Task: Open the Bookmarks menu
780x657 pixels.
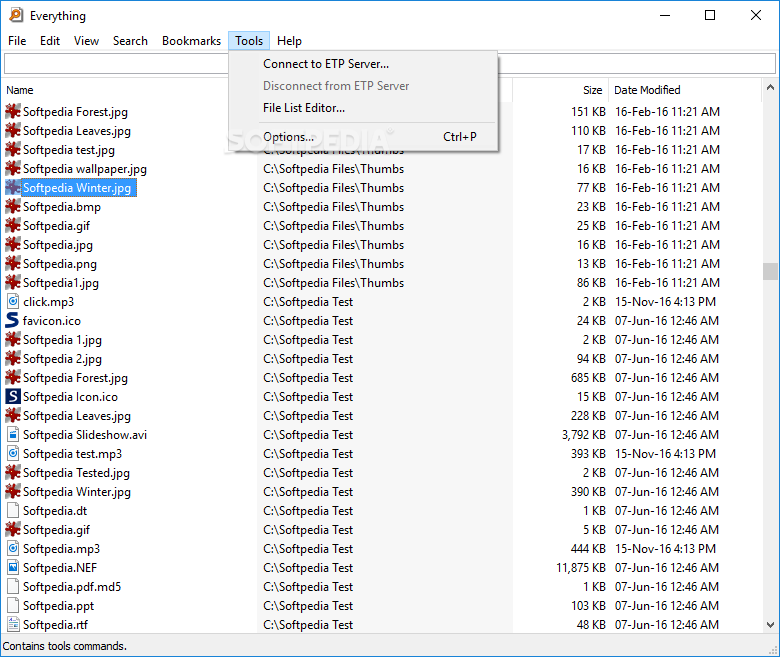Action: [192, 41]
